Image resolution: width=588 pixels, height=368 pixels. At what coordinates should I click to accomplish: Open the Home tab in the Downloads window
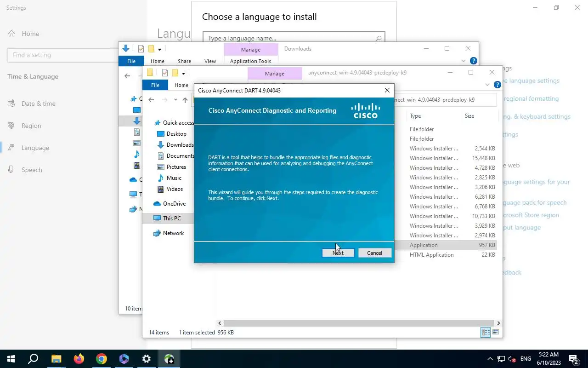coord(158,61)
